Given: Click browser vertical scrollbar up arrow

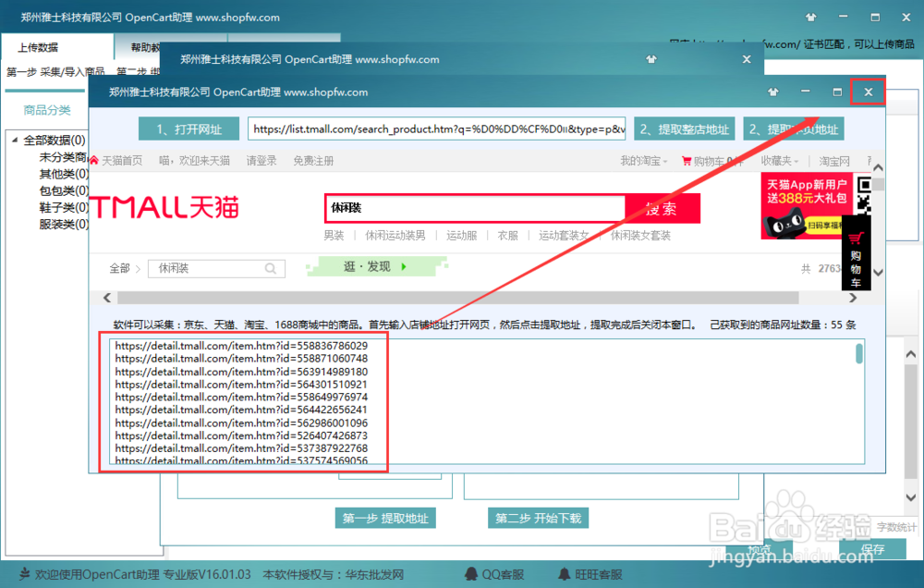Looking at the screenshot, I should click(878, 168).
